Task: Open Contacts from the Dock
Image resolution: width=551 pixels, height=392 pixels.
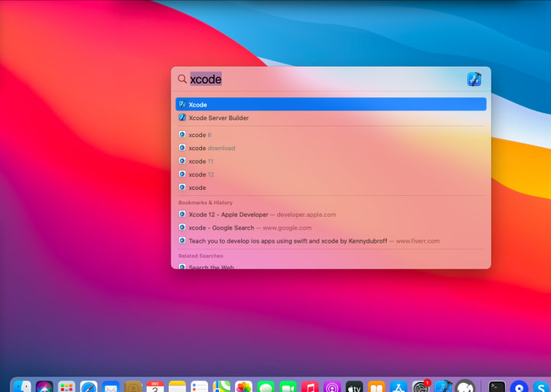Action: pos(133,387)
